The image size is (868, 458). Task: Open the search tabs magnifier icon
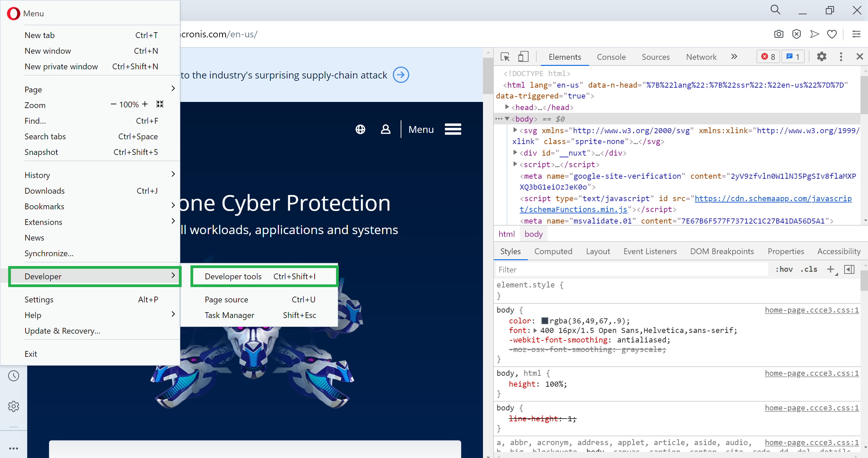click(775, 10)
